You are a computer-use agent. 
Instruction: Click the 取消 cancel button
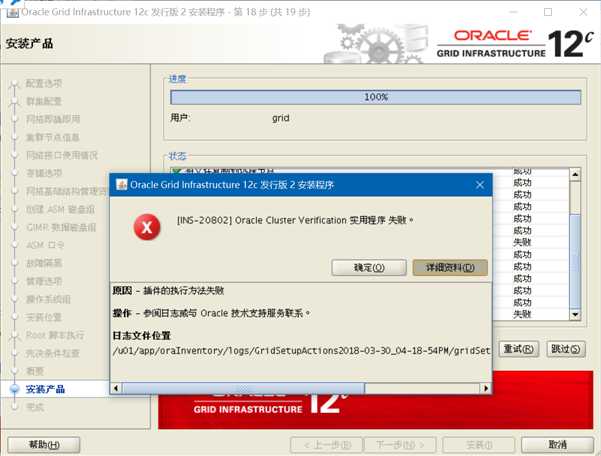click(557, 445)
